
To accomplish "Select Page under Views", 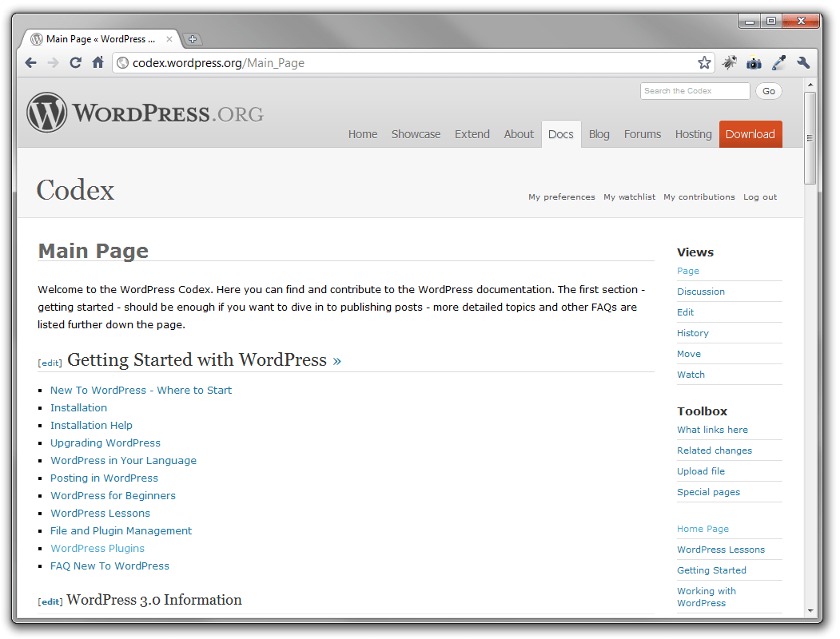I will [688, 271].
